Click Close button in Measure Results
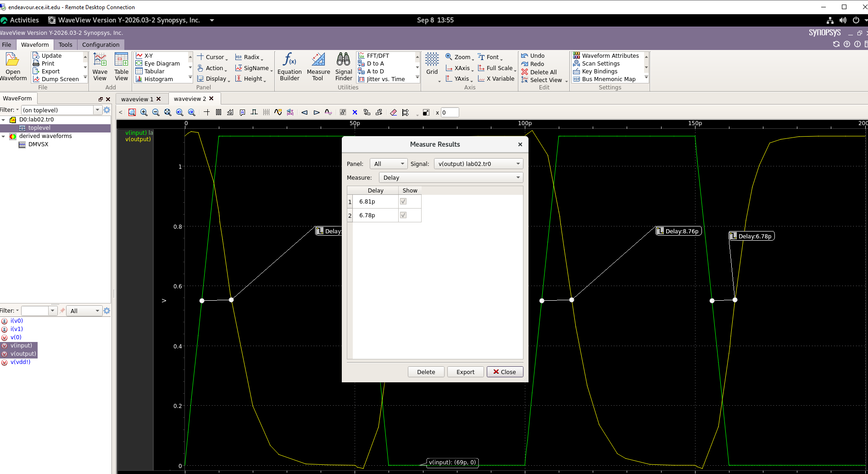The width and height of the screenshot is (868, 474). tap(505, 372)
